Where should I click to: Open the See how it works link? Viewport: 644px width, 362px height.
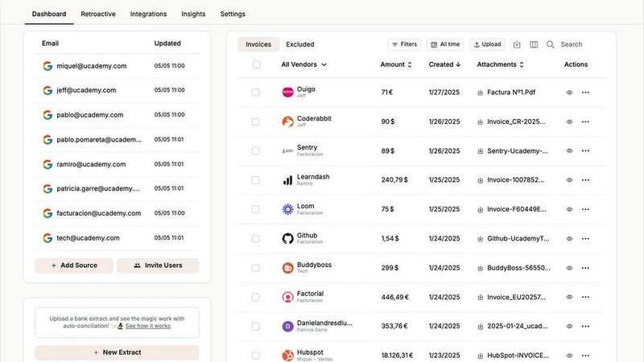click(148, 326)
